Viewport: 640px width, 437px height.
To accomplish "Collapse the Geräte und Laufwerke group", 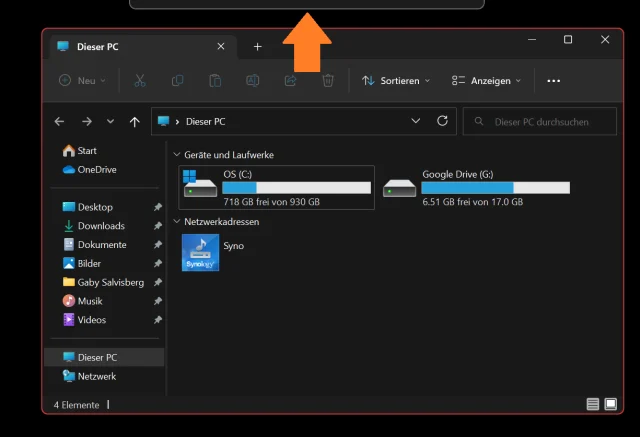I will pyautogui.click(x=177, y=155).
